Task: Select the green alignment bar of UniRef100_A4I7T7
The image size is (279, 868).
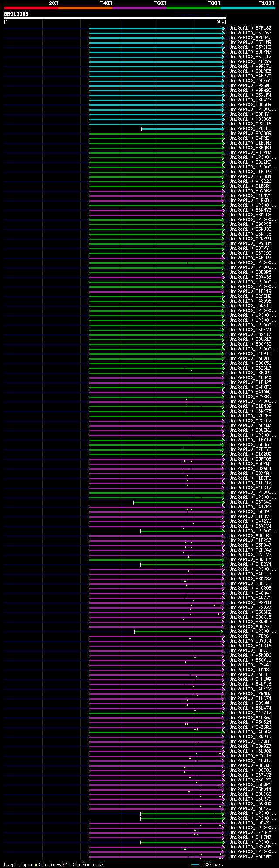Action: click(157, 713)
